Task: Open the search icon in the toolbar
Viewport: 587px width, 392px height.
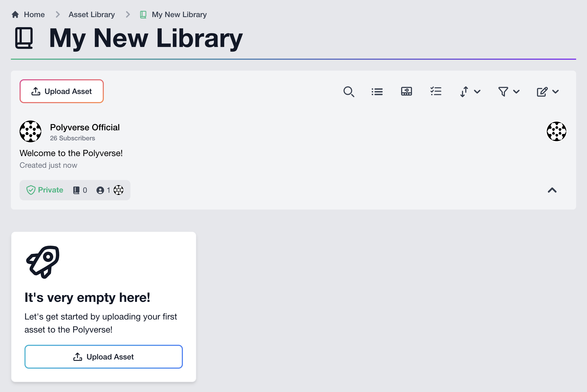Action: click(x=349, y=91)
